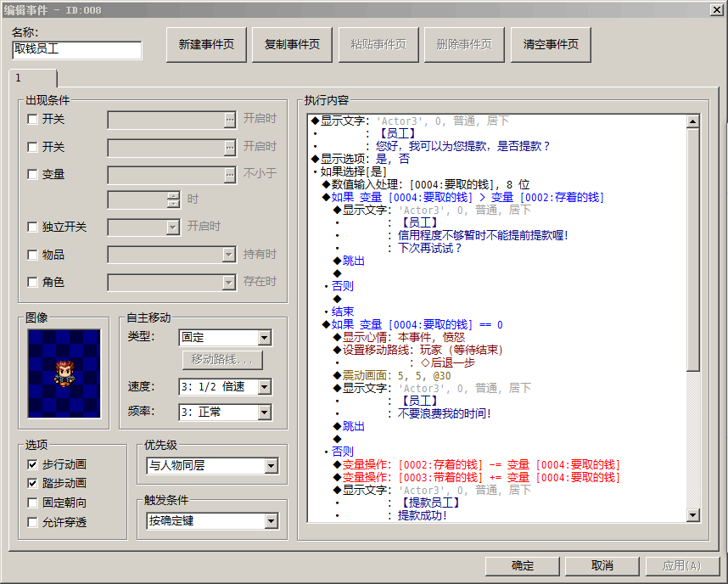The width and height of the screenshot is (728, 584).
Task: Click the close X of the event editor window
Action: tap(716, 9)
